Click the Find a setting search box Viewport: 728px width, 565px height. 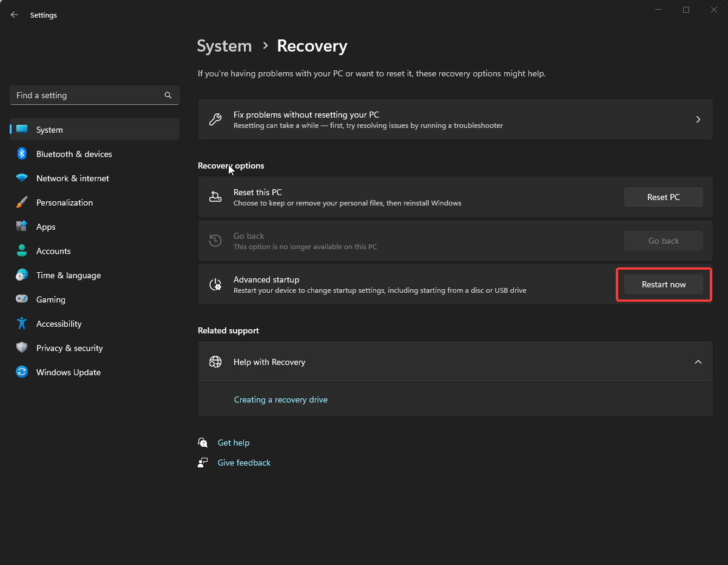click(x=94, y=95)
